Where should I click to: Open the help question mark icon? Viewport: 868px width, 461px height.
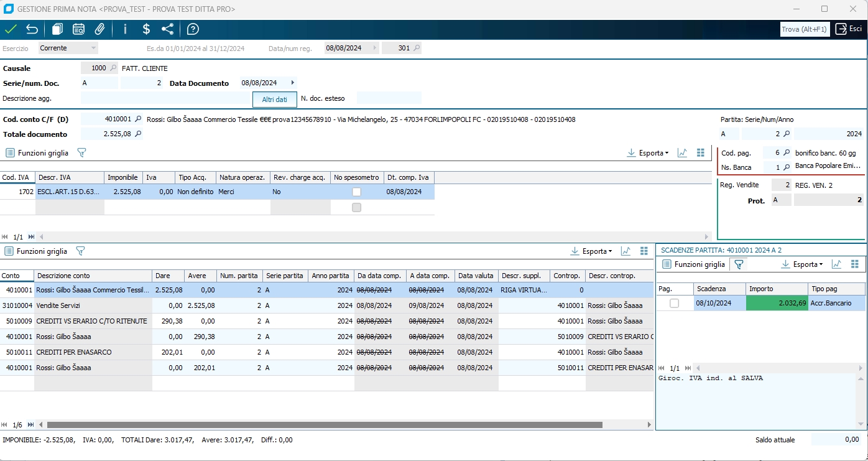tap(193, 29)
